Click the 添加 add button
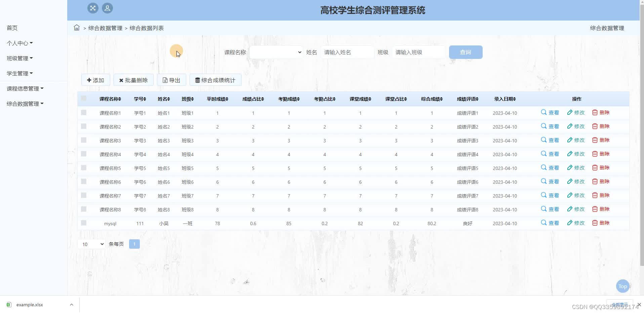This screenshot has height=313, width=644. (95, 80)
